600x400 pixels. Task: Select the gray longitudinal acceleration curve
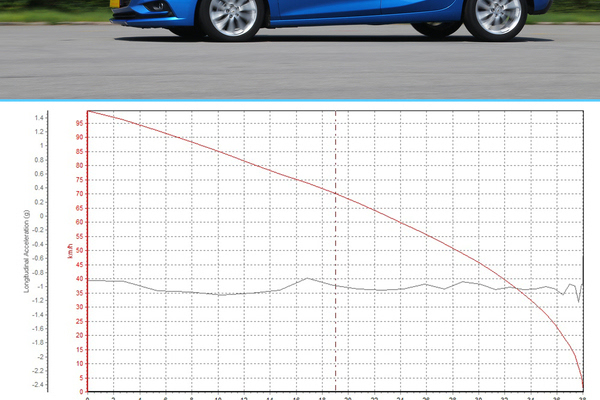200,294
